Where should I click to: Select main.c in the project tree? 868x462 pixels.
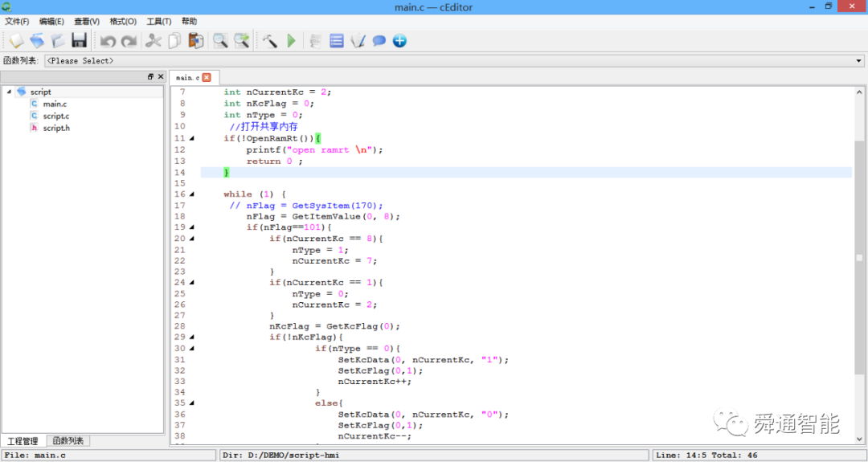click(x=55, y=104)
